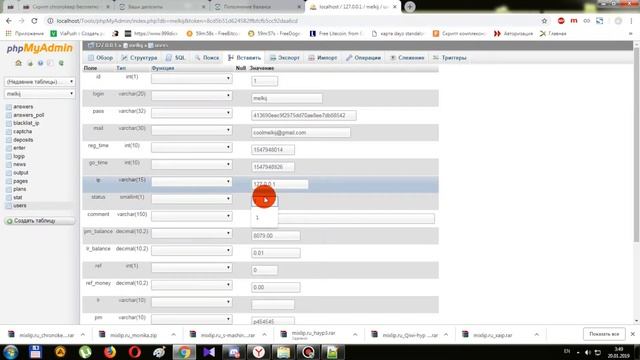Viewport: 640px width, 360px height.
Task: Open the melkij database dropdown
Action: point(40,94)
